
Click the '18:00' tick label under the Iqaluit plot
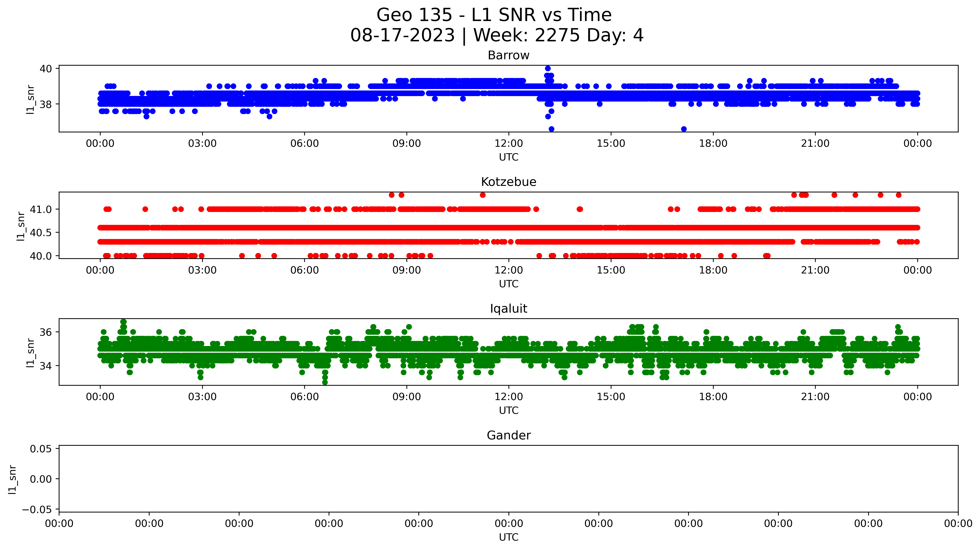click(x=713, y=397)
